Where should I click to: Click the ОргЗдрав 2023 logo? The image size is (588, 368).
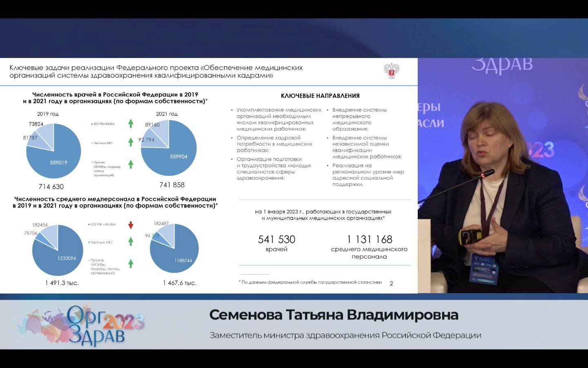82,324
